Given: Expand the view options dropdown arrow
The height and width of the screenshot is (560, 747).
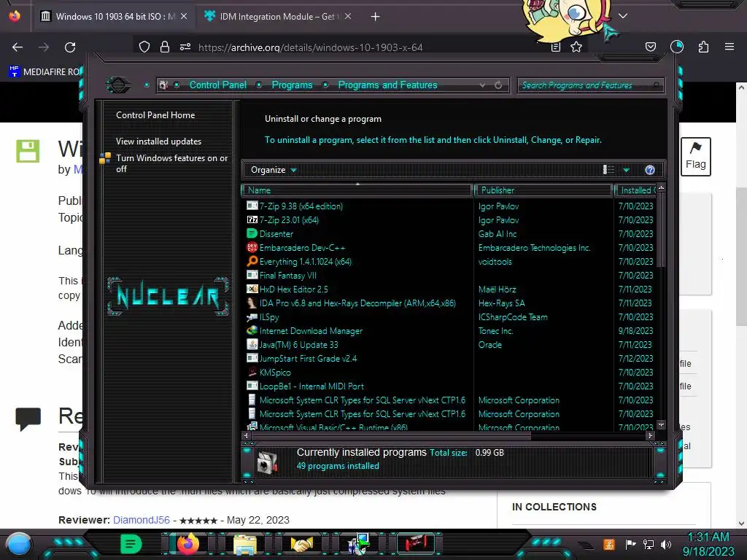Looking at the screenshot, I should tap(627, 170).
